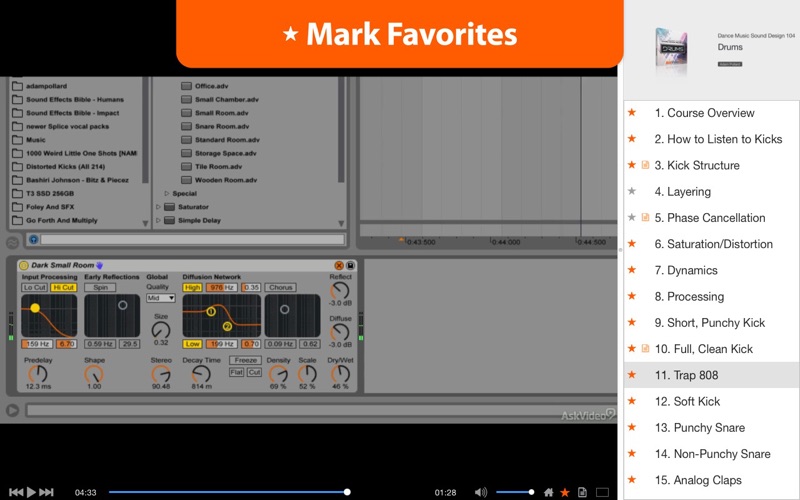Open note icon for Kick Structure

[x=645, y=165]
